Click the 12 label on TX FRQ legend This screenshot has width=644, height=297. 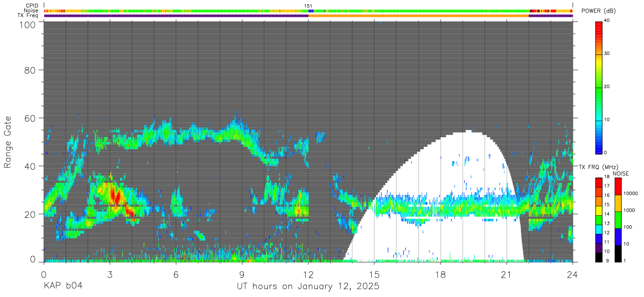point(606,233)
